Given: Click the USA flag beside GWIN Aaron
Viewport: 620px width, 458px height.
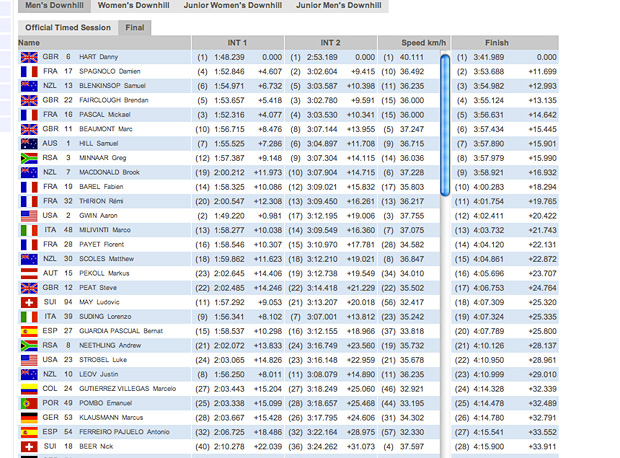Looking at the screenshot, I should 29,216.
